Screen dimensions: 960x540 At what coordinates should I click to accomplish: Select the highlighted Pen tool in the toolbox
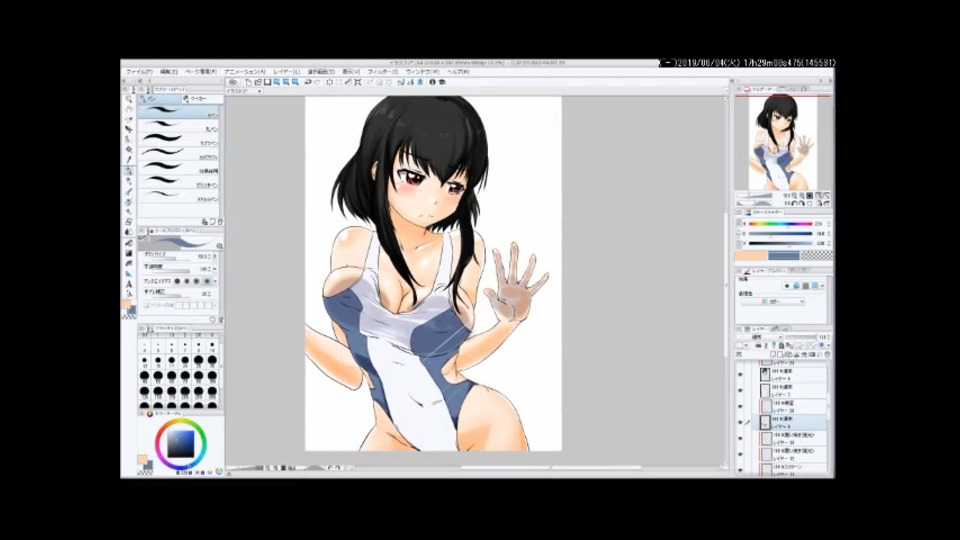(x=129, y=171)
